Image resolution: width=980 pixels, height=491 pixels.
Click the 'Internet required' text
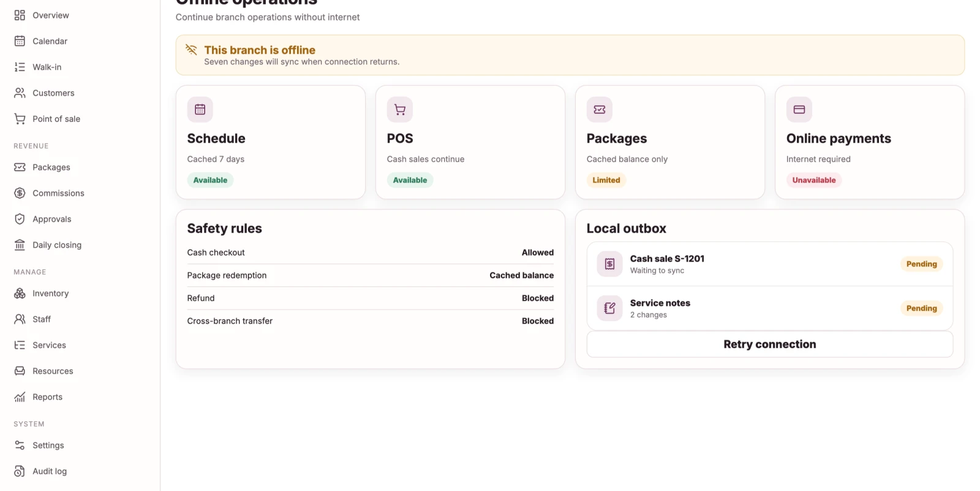pyautogui.click(x=818, y=159)
